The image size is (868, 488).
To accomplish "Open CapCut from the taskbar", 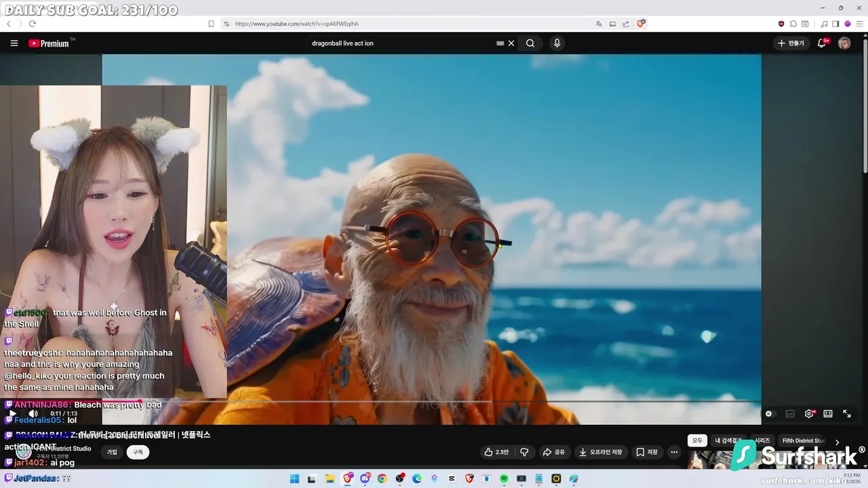I will (x=452, y=479).
